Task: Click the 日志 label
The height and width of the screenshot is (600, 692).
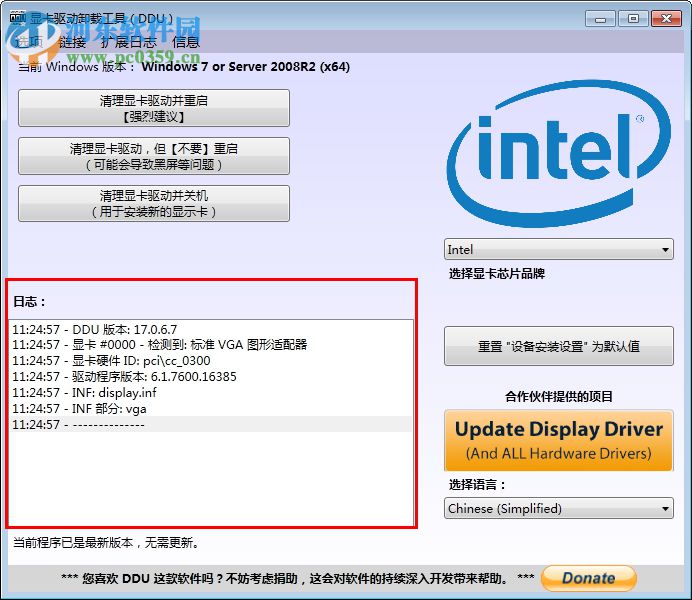Action: 30,302
